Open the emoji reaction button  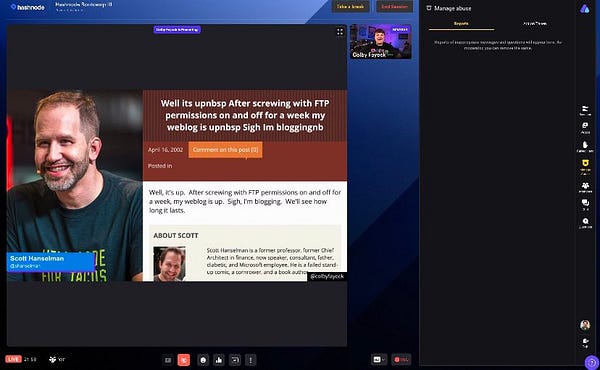coord(203,360)
